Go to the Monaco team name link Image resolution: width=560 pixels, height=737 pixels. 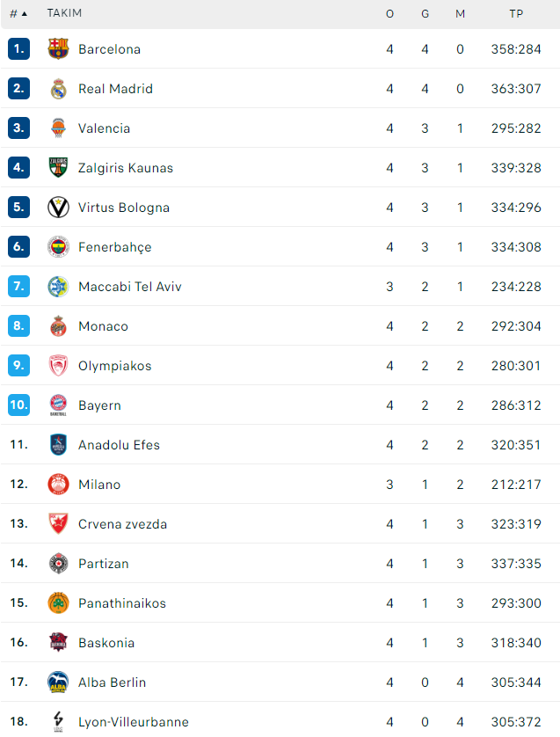104,326
